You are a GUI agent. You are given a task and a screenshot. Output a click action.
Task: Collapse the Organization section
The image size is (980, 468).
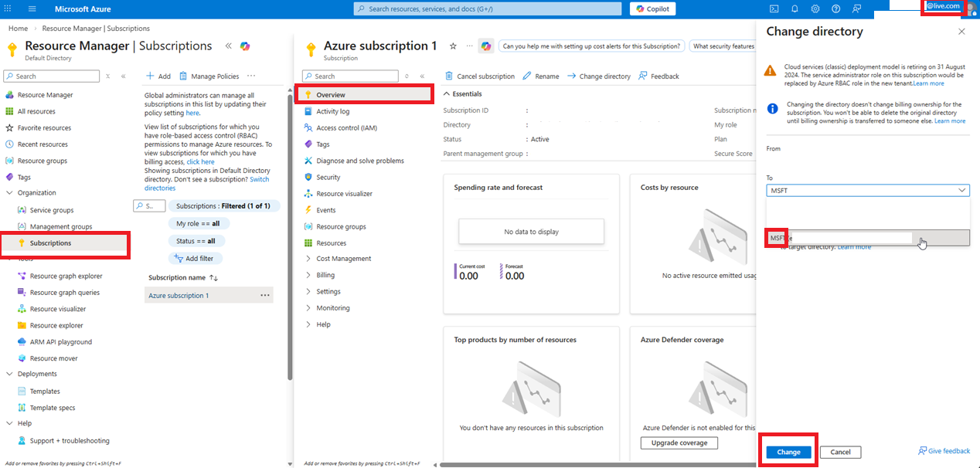point(9,193)
